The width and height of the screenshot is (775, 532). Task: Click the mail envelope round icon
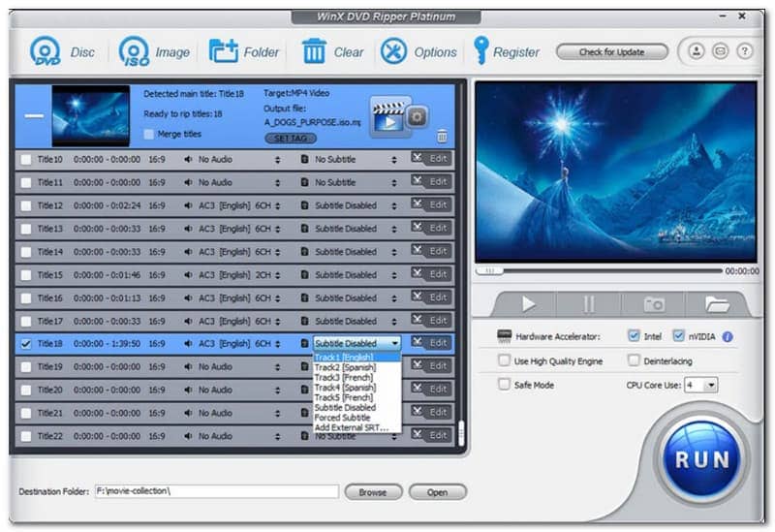tap(720, 51)
